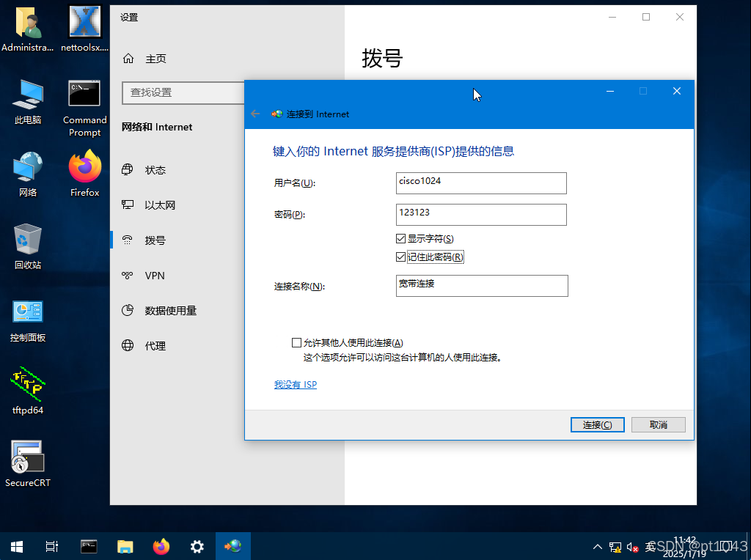
Task: Open the Administrator folder desktop icon
Action: click(x=27, y=29)
